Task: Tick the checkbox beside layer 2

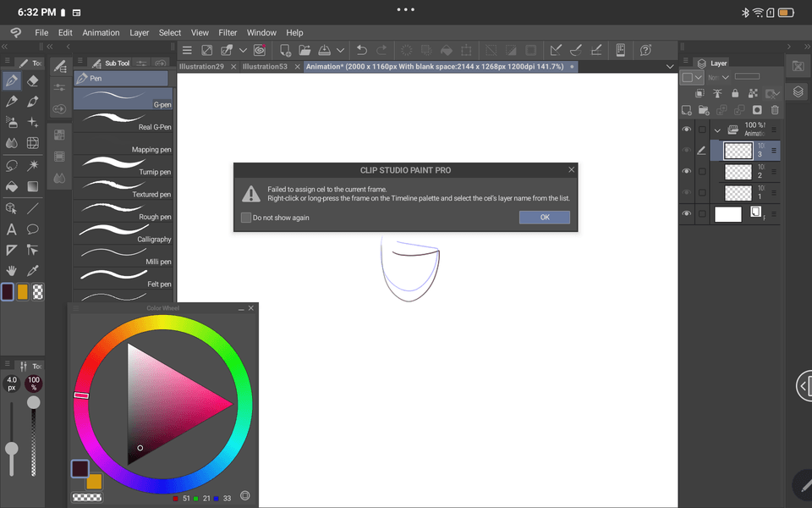Action: tap(702, 172)
